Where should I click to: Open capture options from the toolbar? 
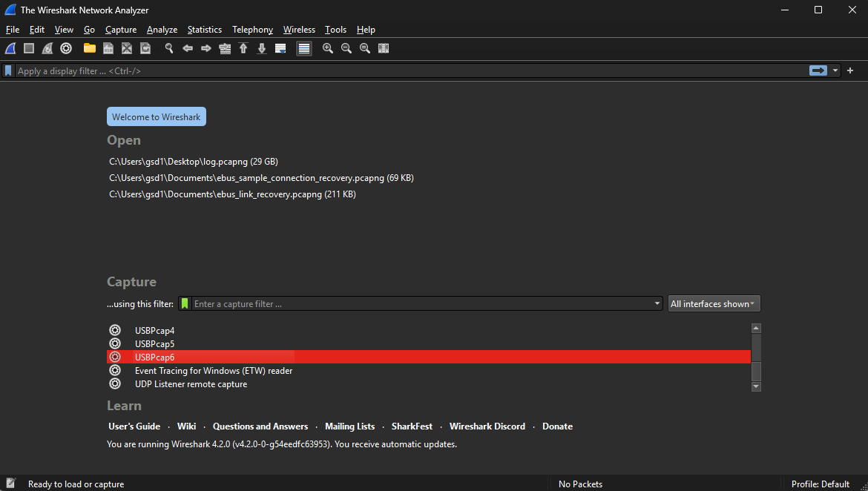(x=66, y=49)
